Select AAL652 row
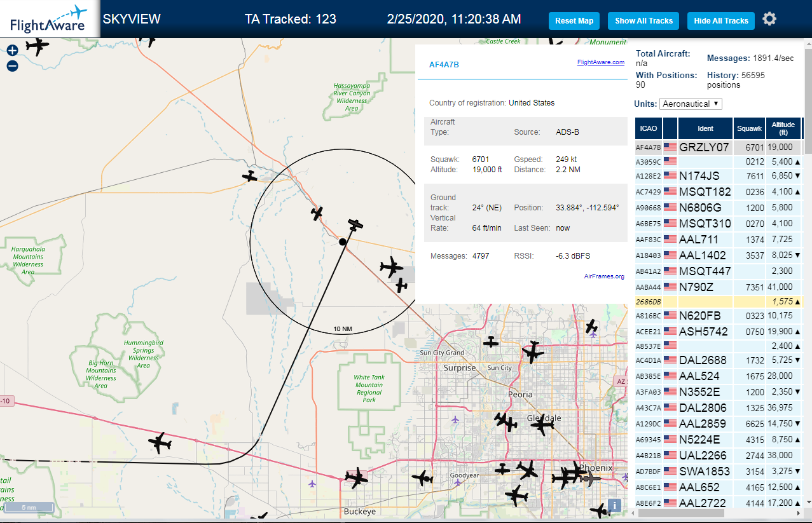This screenshot has width=812, height=523. pos(719,487)
